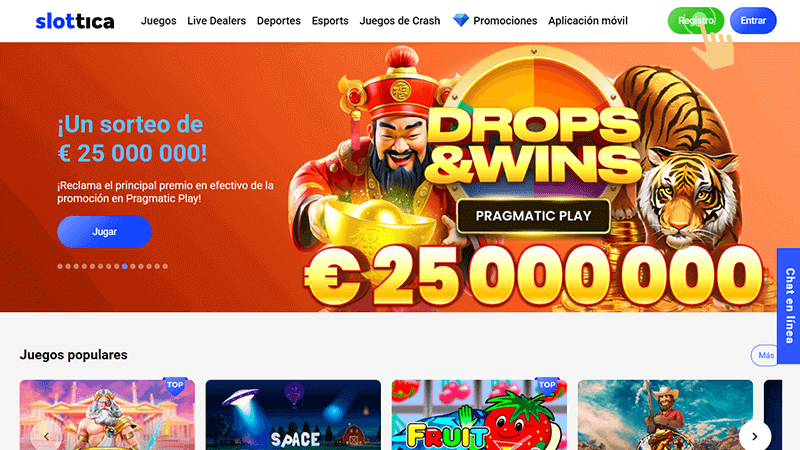
Task: Click the Slottica logo
Action: 75,21
